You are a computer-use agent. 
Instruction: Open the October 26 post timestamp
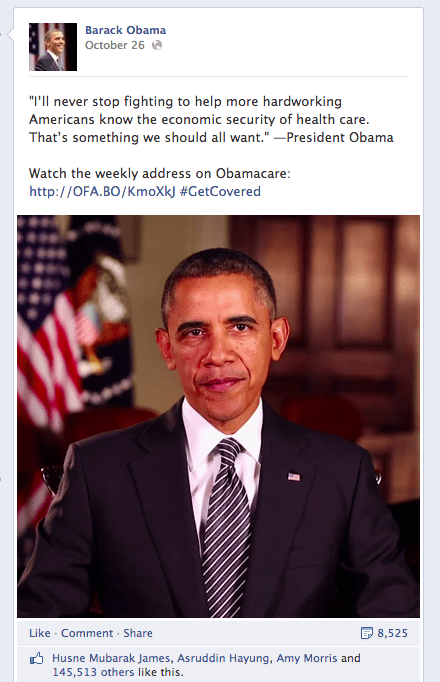115,45
